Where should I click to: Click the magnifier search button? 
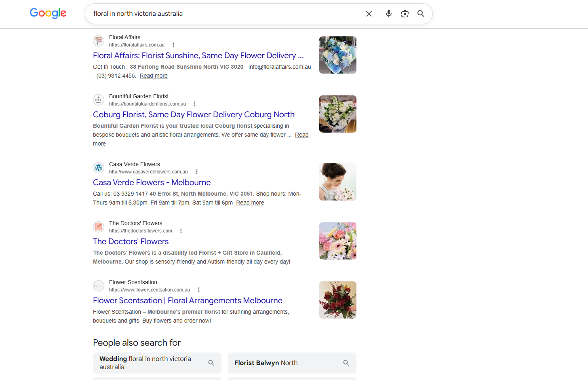coord(421,14)
